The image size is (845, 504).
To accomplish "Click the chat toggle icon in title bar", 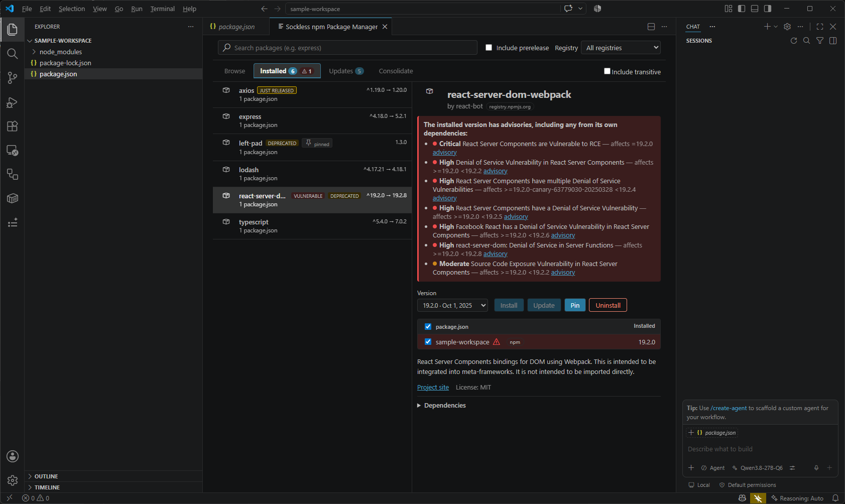I will tap(568, 9).
